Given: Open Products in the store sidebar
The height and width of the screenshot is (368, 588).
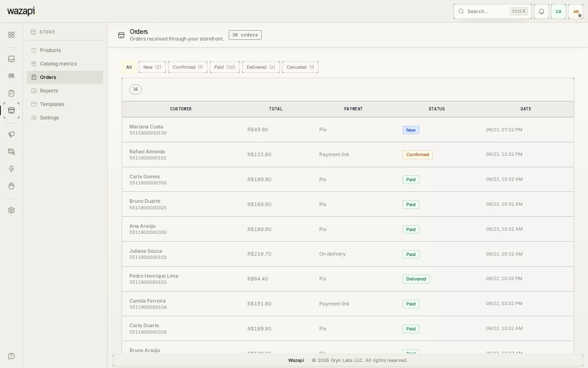Looking at the screenshot, I should (65, 50).
